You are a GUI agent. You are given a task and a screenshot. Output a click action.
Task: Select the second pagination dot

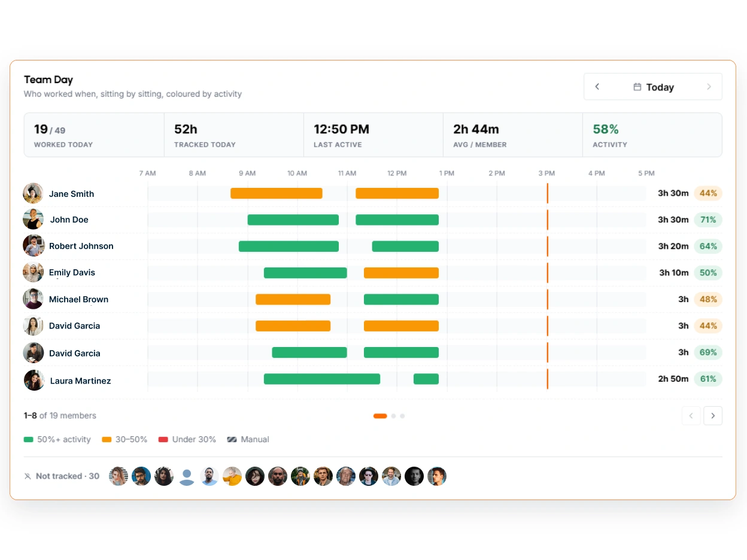click(393, 416)
